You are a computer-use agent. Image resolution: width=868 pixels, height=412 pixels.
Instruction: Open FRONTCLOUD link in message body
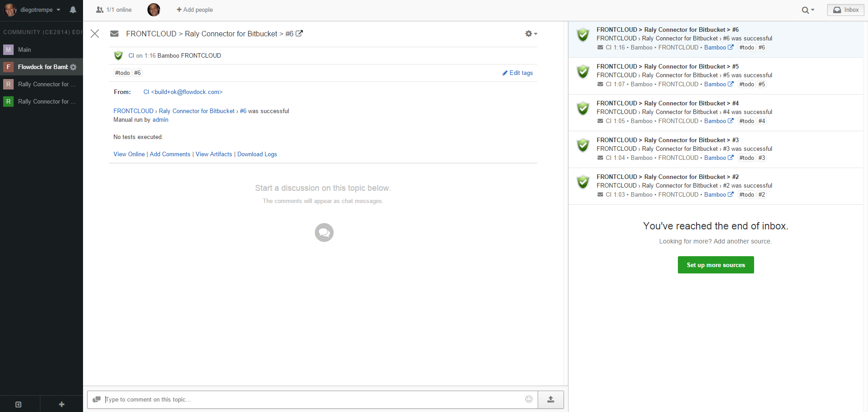click(x=133, y=111)
